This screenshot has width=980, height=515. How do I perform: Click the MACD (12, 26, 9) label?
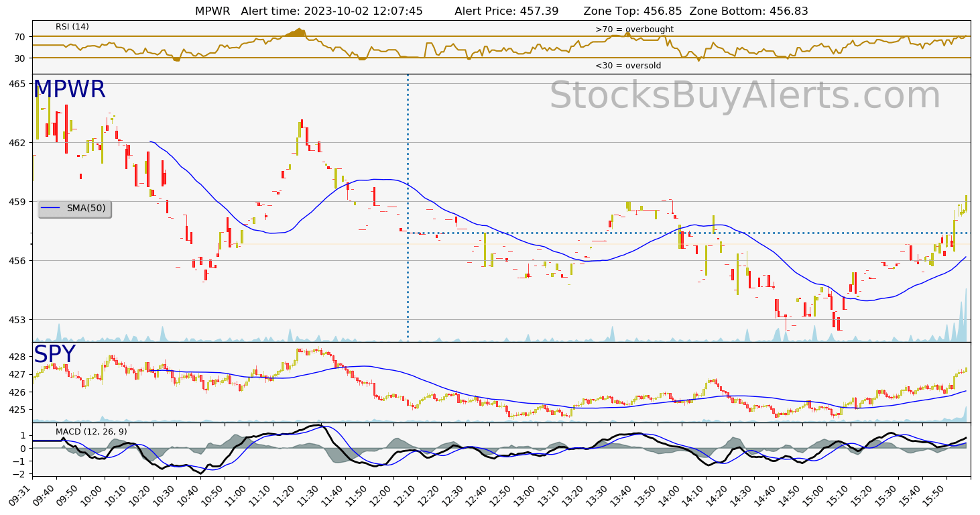tap(91, 431)
